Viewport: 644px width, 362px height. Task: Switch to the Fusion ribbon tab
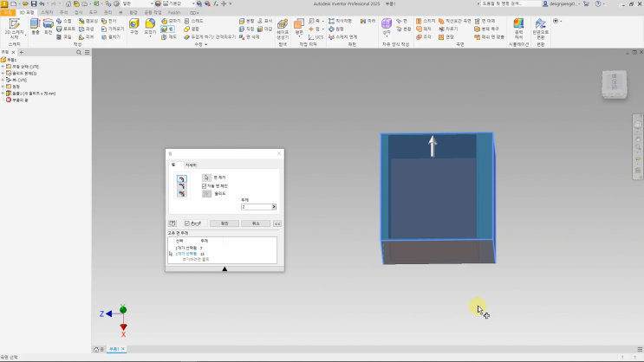174,13
